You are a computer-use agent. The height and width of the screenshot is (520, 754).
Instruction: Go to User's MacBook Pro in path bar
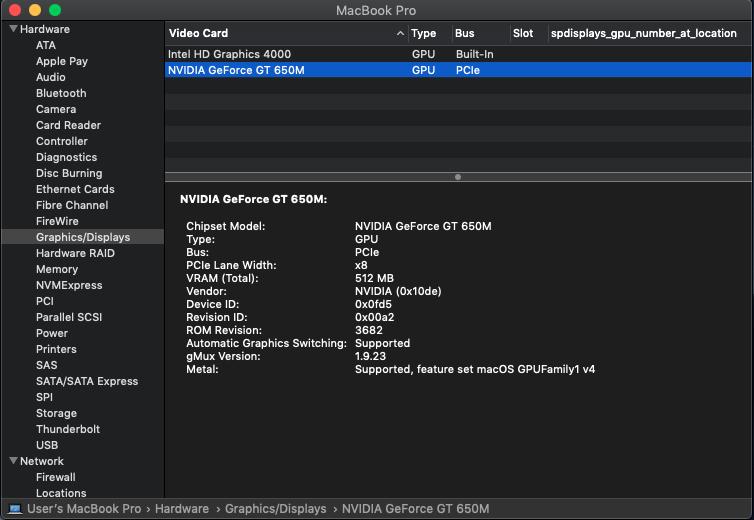pyautogui.click(x=84, y=508)
